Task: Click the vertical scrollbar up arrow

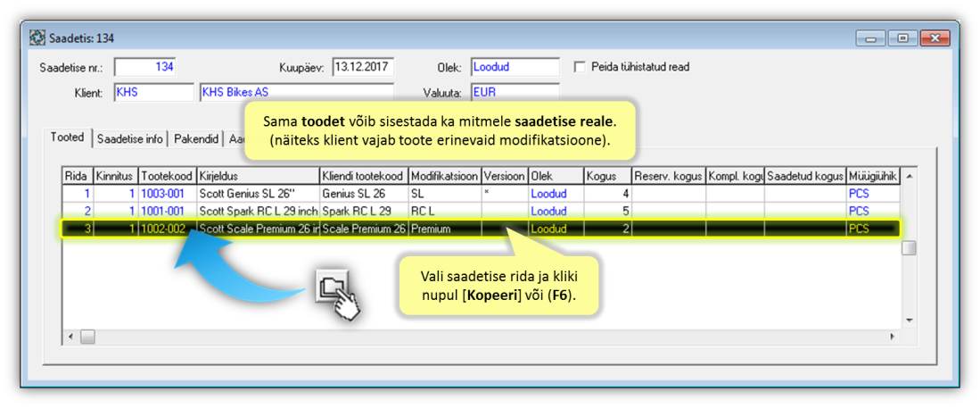Action: (909, 177)
